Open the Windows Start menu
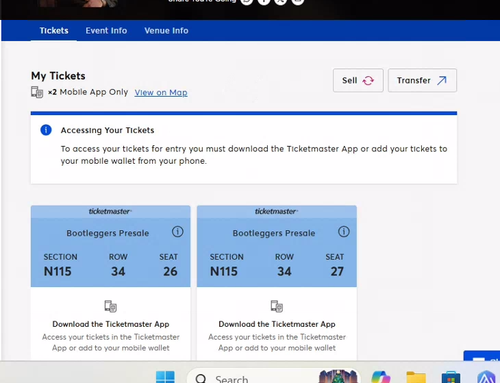Viewport: 500px width, 383px height. pyautogui.click(x=165, y=377)
